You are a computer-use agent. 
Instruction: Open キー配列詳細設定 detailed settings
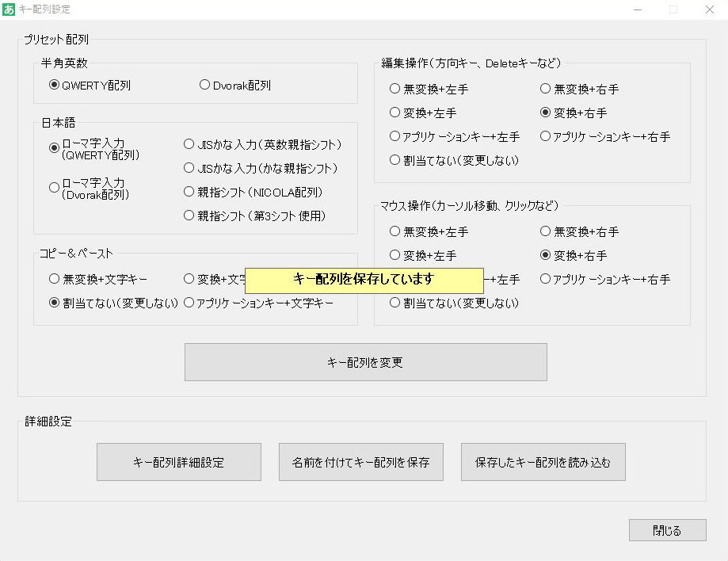point(178,461)
